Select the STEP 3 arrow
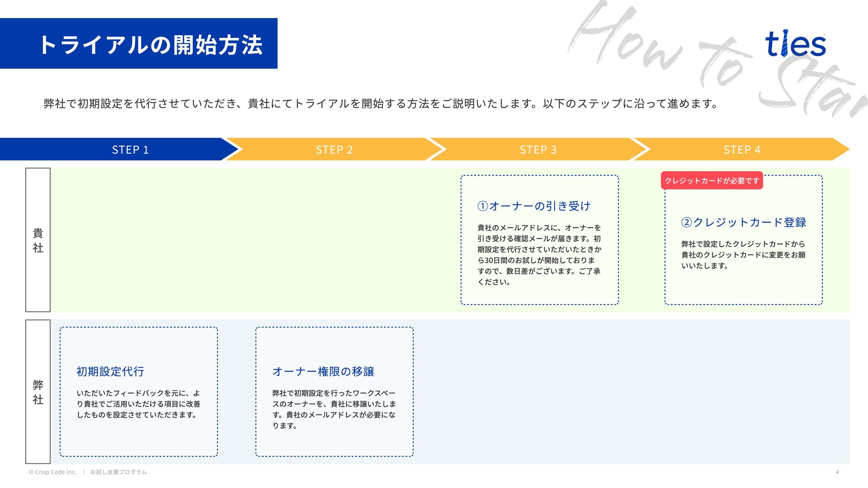868x488 pixels. 538,150
